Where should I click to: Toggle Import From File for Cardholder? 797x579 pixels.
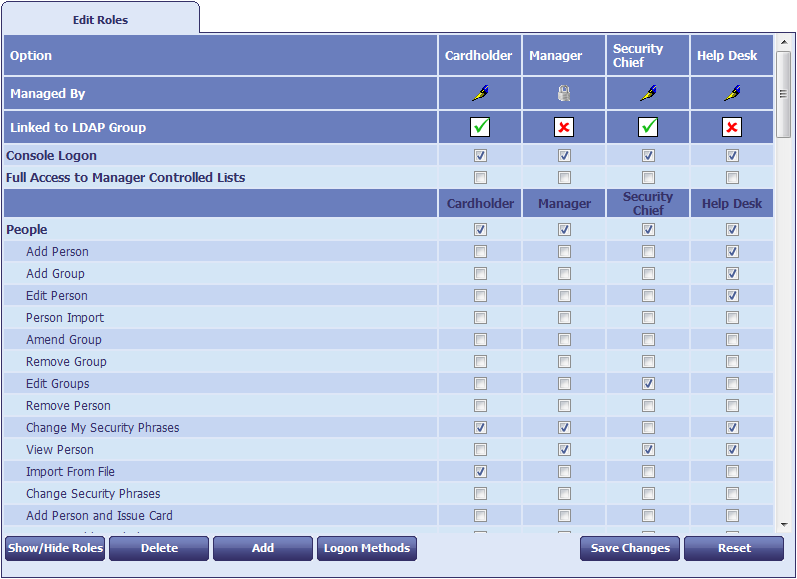(480, 472)
